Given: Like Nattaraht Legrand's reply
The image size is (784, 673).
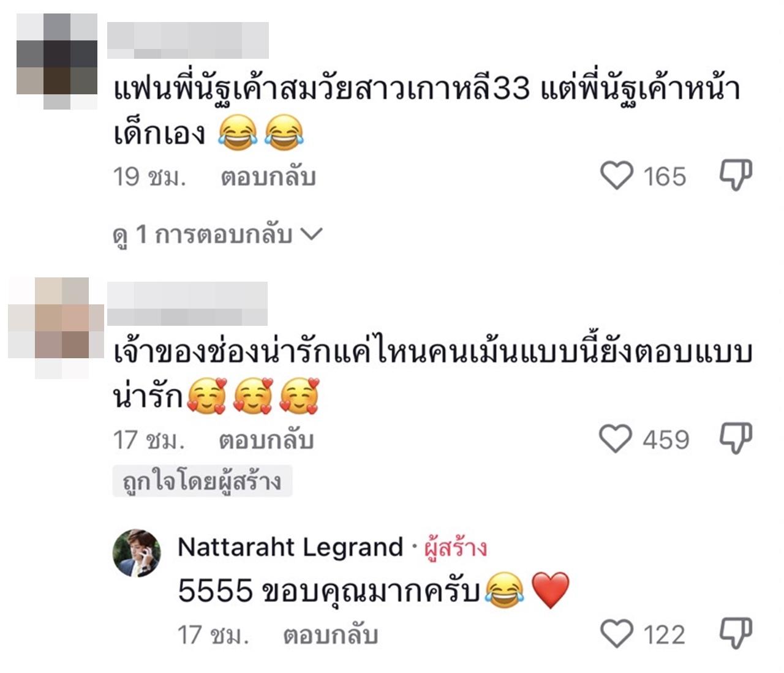Looking at the screenshot, I should (x=617, y=634).
